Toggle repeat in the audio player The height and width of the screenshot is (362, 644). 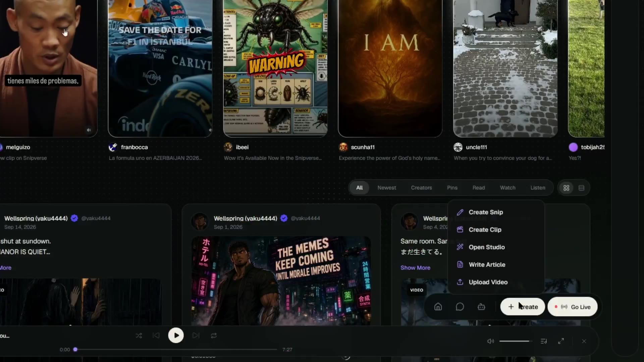point(214,336)
